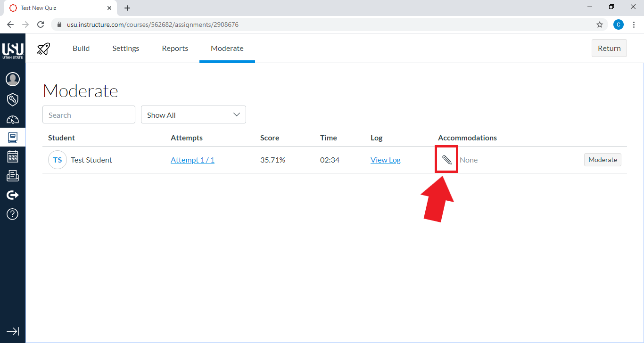Switch to the Settings tab

pyautogui.click(x=125, y=49)
